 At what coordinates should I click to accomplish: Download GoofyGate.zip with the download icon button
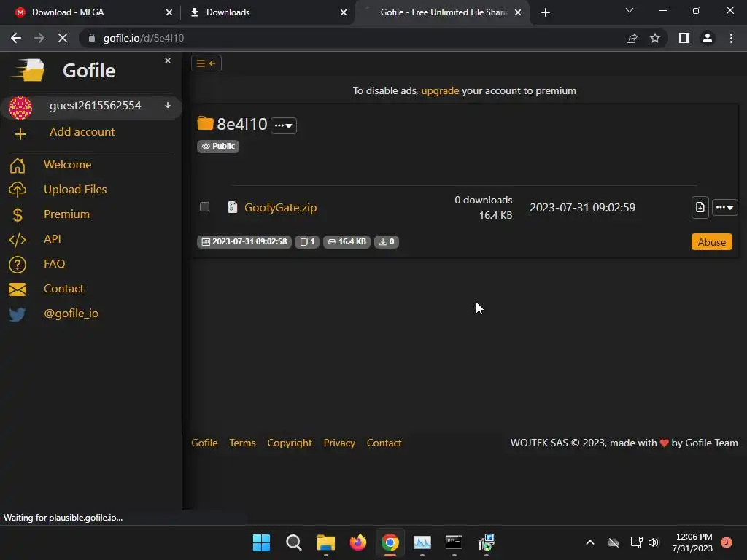[700, 207]
